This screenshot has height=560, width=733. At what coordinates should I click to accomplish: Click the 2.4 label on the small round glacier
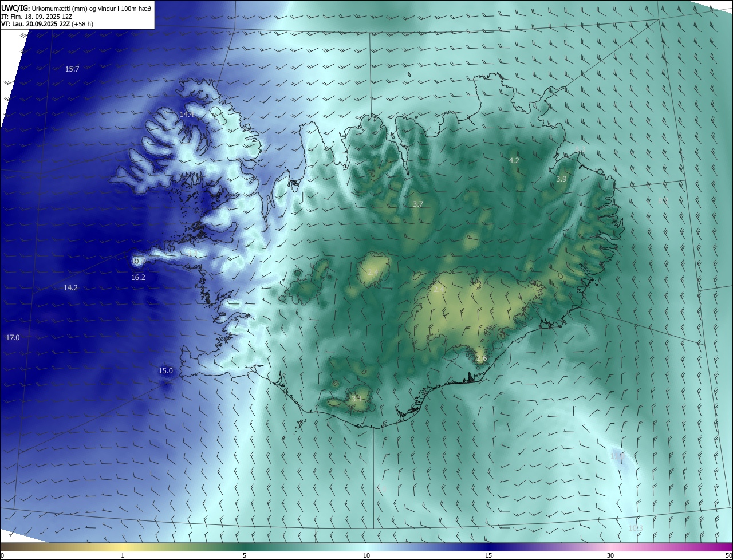(x=373, y=272)
